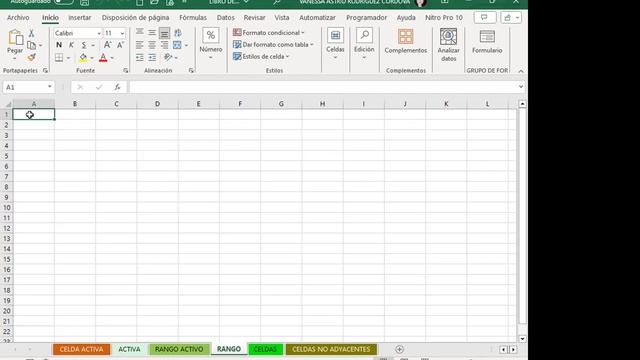
Task: Open the Calibri font name dropdown
Action: [x=99, y=33]
